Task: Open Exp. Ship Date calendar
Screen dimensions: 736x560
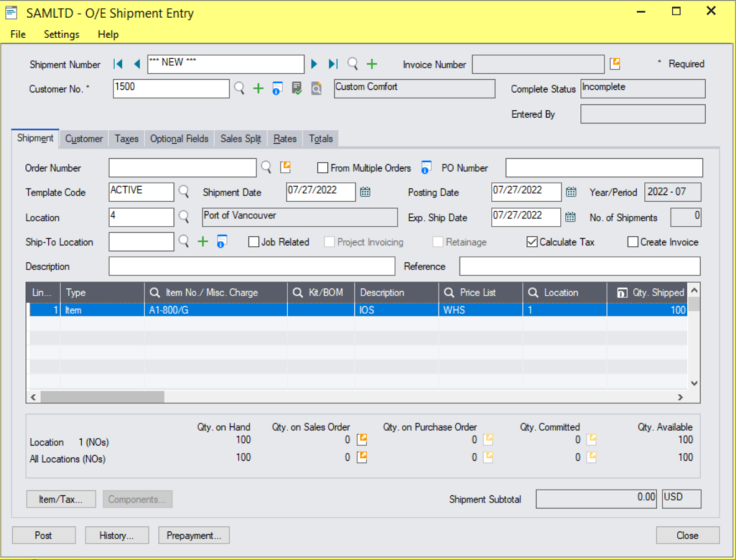Action: pos(570,217)
